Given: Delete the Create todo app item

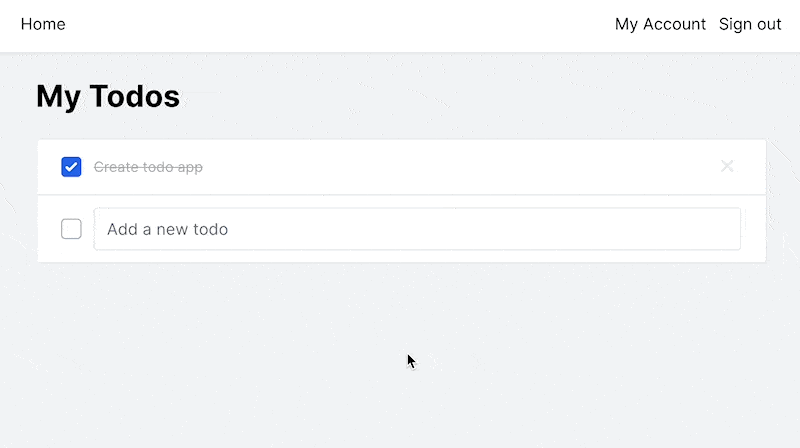Looking at the screenshot, I should click(x=727, y=166).
